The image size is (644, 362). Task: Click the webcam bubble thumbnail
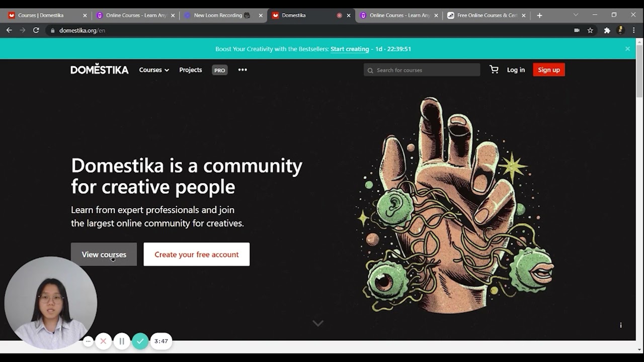click(50, 303)
